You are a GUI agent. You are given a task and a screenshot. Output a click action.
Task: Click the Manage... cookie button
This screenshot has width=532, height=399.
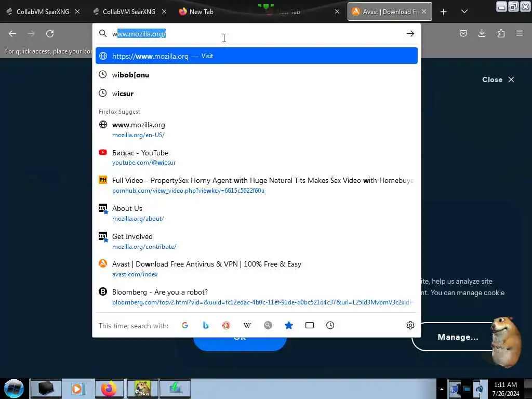(x=458, y=337)
